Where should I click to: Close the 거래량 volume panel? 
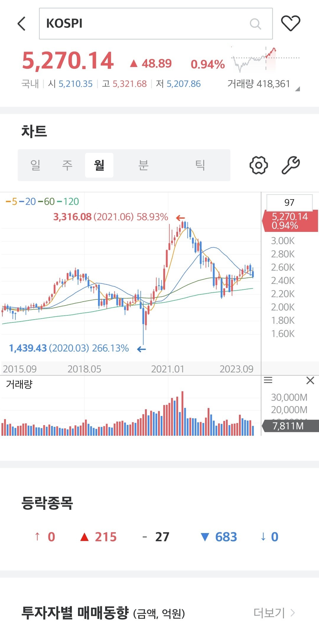[310, 381]
